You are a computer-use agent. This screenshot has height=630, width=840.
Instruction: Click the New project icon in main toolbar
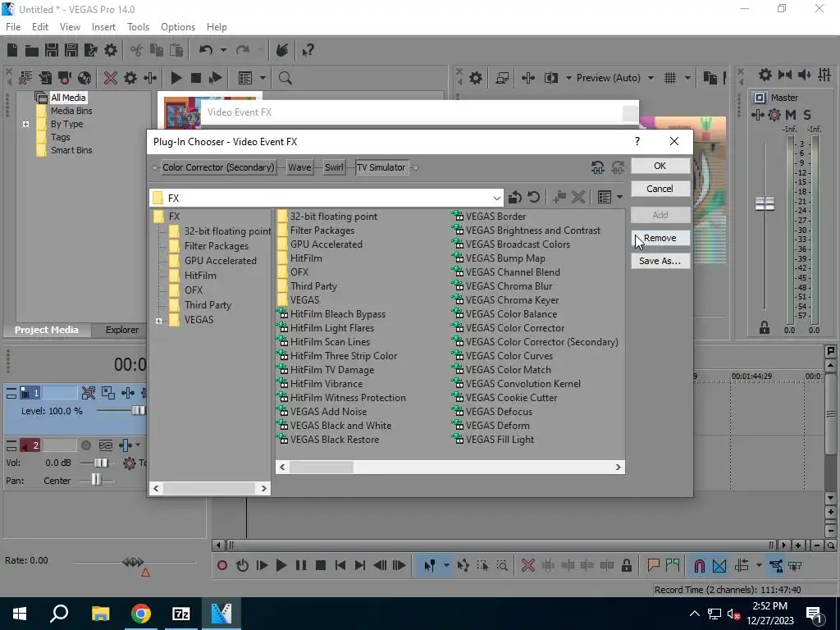point(12,50)
